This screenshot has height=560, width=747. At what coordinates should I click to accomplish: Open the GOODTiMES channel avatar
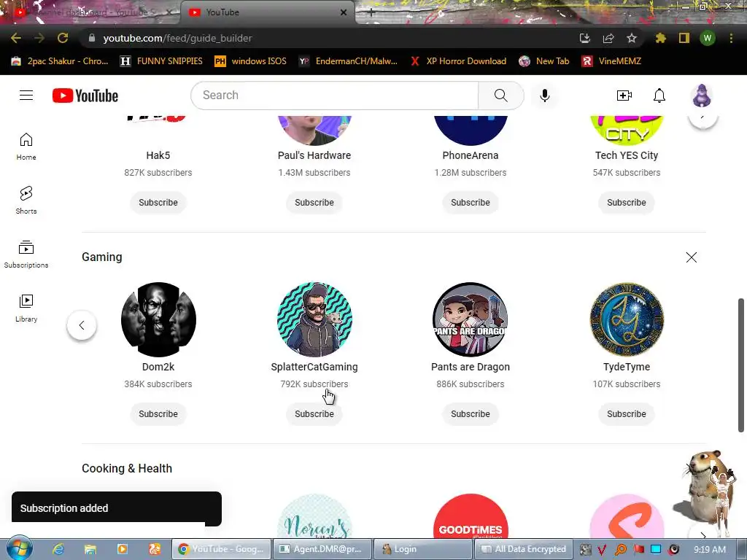[x=471, y=517]
